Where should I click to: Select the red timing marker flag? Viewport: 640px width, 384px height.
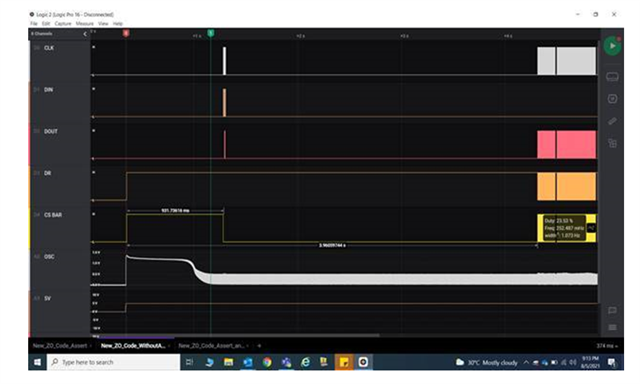click(126, 33)
